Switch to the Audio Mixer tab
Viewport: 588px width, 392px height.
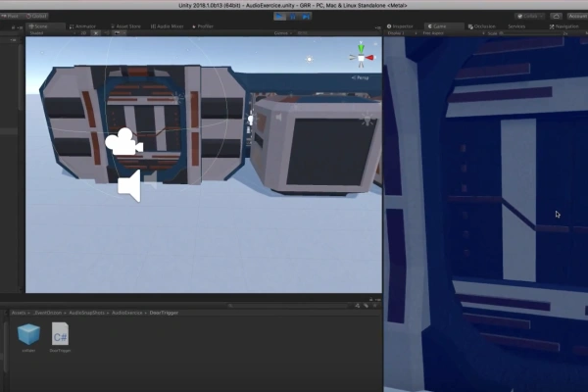(x=168, y=26)
